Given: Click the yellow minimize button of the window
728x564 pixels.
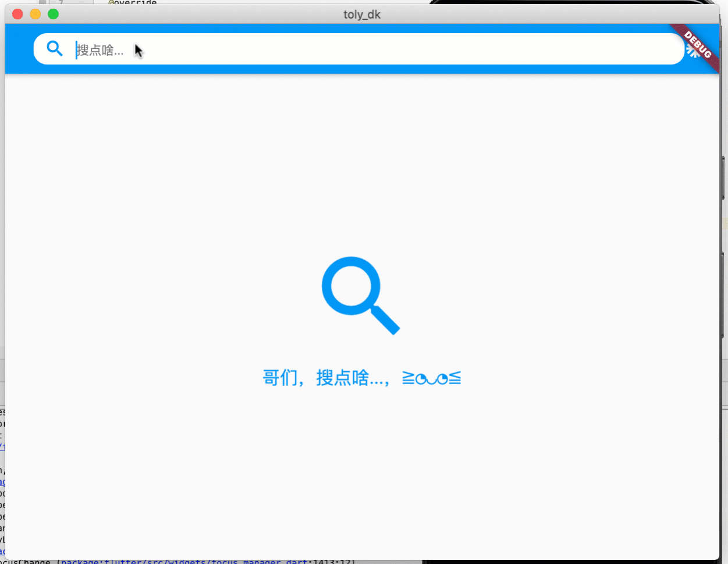Looking at the screenshot, I should point(34,13).
